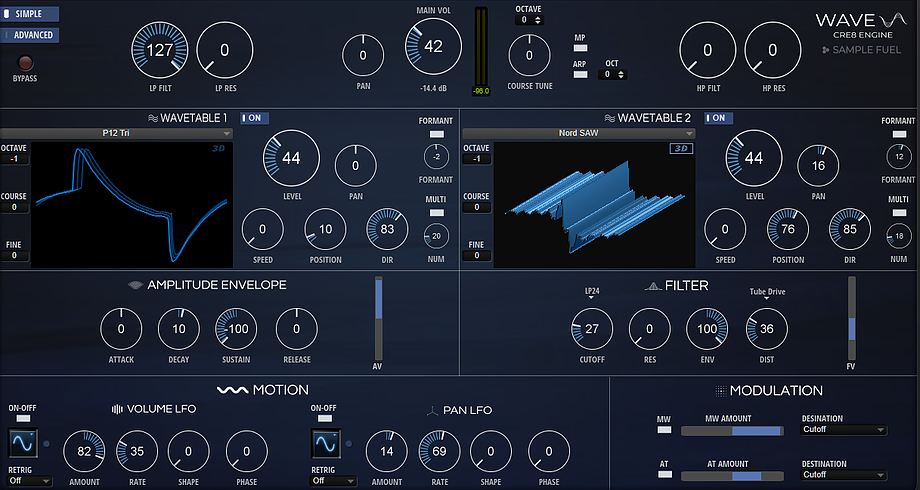Click the LP FILT knob showing 127
Screen dimensions: 920x490
click(160, 50)
